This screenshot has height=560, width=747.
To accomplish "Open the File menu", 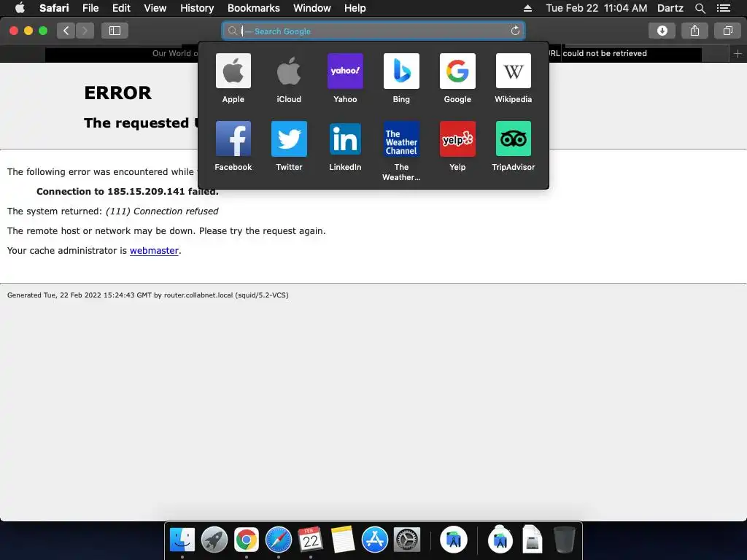I will (90, 8).
